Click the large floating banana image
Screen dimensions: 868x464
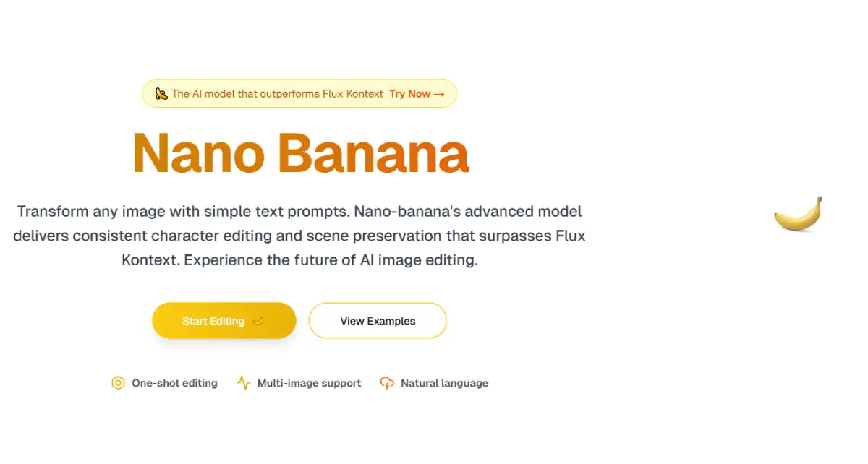click(x=799, y=214)
